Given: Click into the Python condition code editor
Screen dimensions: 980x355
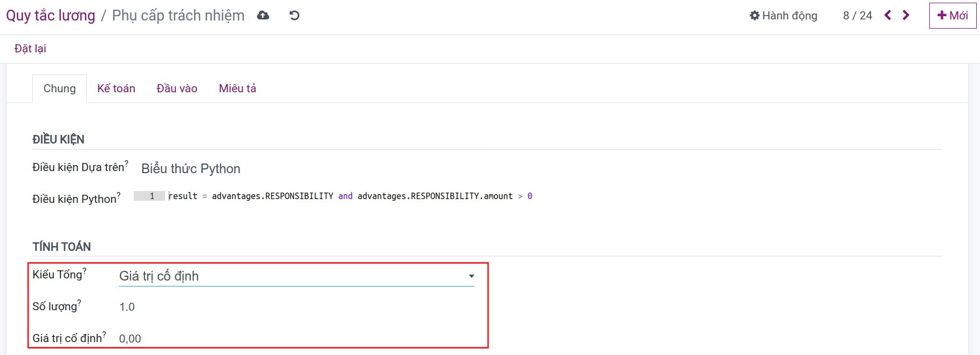Looking at the screenshot, I should (351, 196).
